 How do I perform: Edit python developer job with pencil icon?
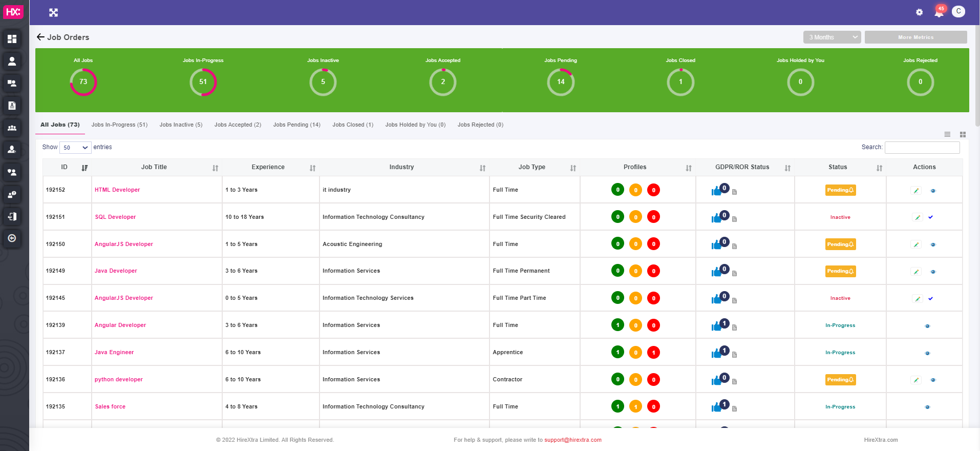coord(916,380)
